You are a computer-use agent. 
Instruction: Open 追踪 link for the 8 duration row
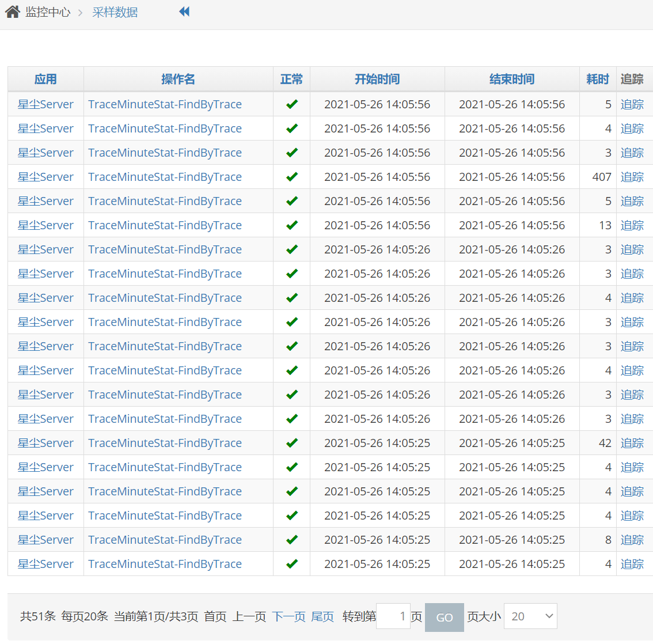coord(632,539)
